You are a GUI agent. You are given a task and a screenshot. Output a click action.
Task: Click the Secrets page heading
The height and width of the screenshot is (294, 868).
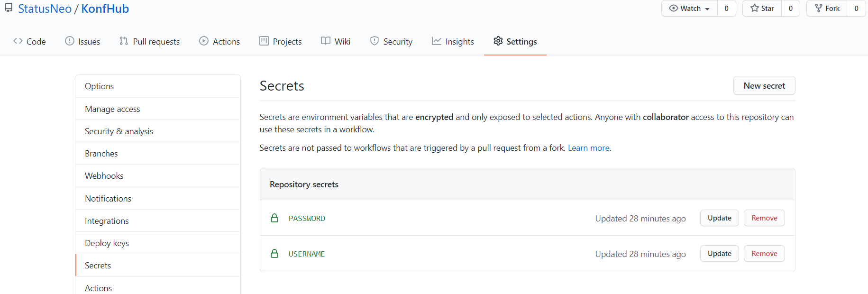click(x=282, y=86)
